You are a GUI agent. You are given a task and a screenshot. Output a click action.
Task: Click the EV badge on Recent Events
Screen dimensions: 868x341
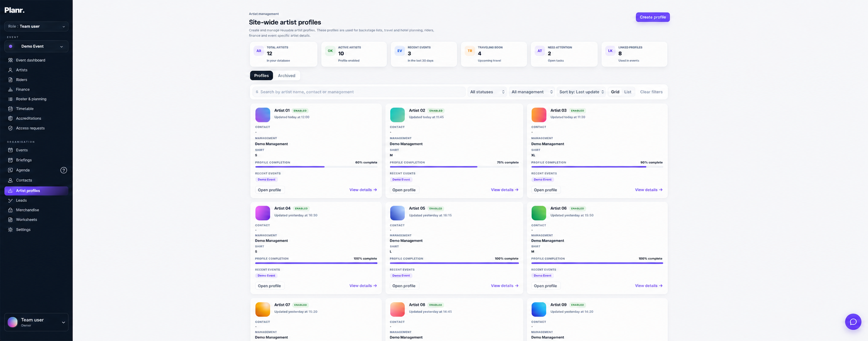pos(400,51)
